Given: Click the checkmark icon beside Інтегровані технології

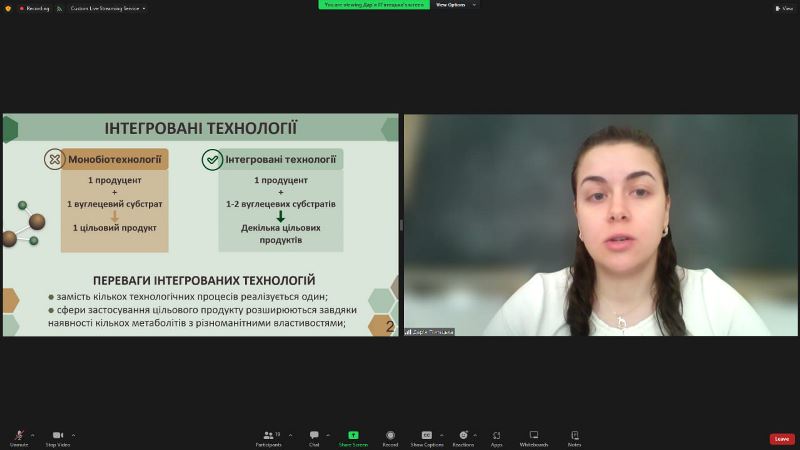Looking at the screenshot, I should point(212,160).
